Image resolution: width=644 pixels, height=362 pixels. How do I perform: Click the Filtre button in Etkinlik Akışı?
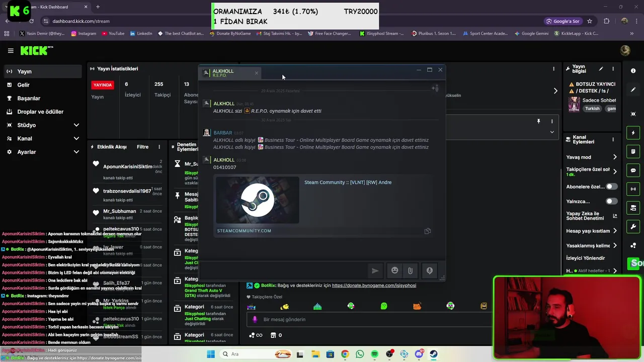[x=142, y=147]
